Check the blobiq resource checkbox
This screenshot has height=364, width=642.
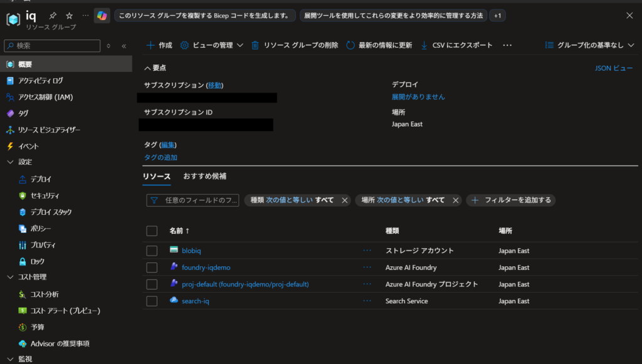pos(152,251)
